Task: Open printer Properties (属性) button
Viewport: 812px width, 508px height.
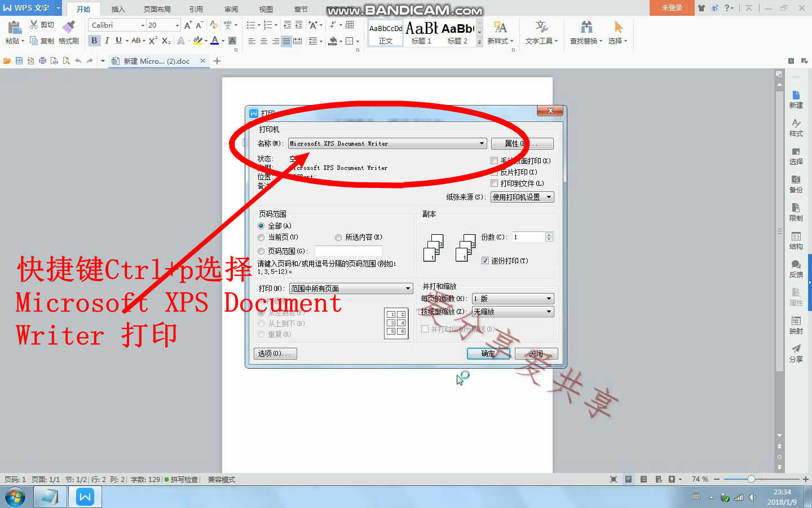Action: [x=522, y=143]
